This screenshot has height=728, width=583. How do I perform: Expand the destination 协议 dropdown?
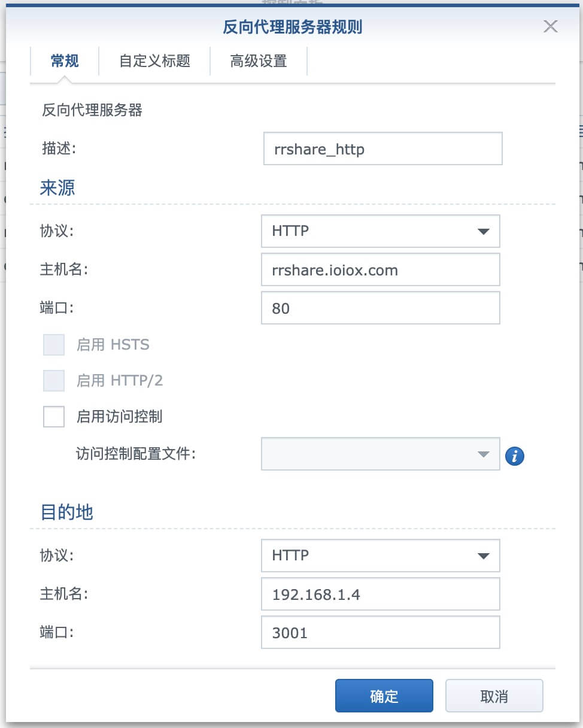coord(484,556)
